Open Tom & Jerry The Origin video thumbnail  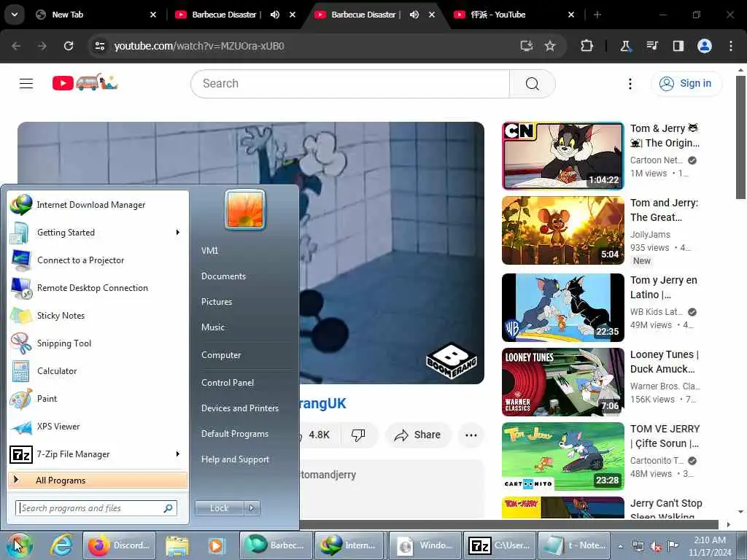562,156
